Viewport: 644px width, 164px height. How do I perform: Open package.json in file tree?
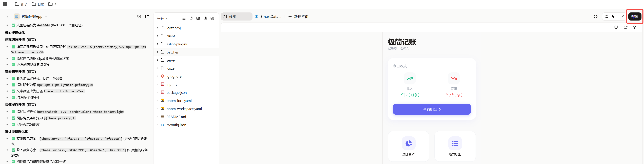point(177,93)
